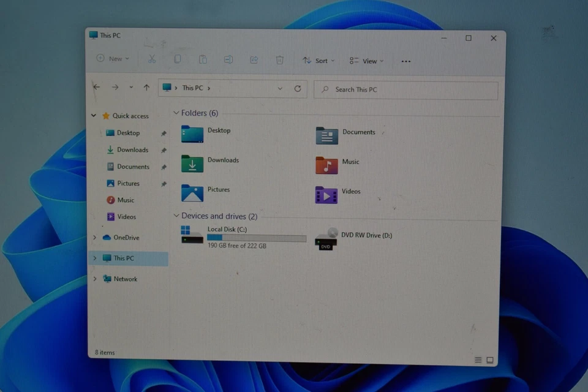The width and height of the screenshot is (588, 392).
Task: Open the View options menu
Action: 366,61
